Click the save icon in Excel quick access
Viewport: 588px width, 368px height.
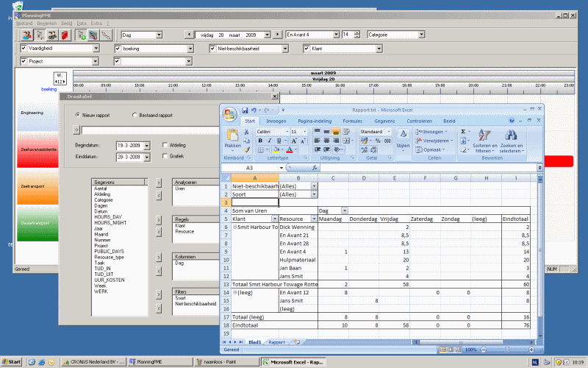tap(245, 110)
